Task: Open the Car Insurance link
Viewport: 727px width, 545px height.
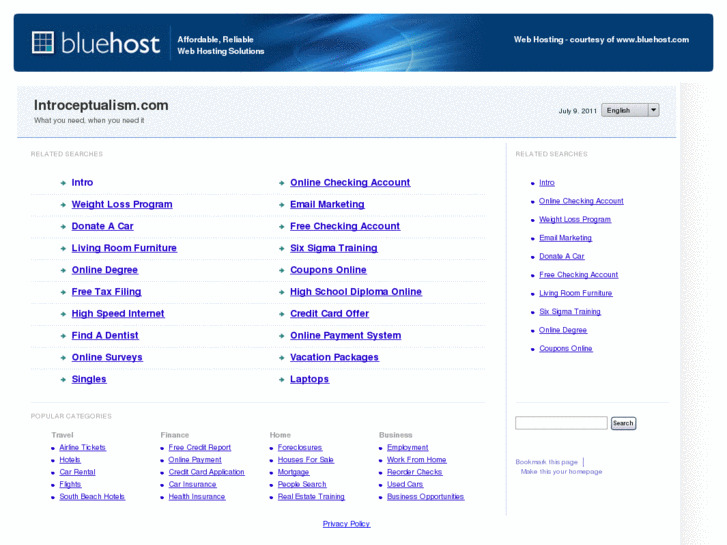Action: coord(192,484)
